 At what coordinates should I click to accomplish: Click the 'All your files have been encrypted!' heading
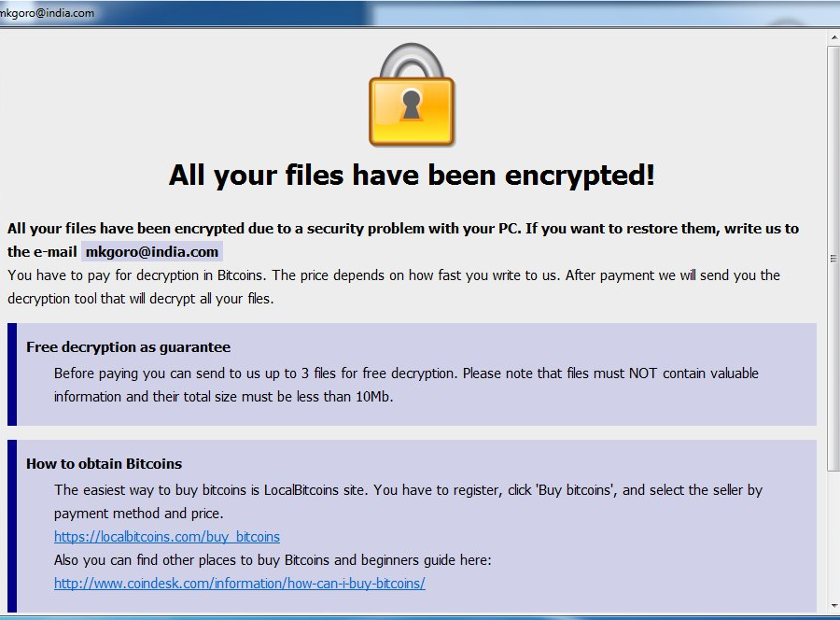point(412,176)
